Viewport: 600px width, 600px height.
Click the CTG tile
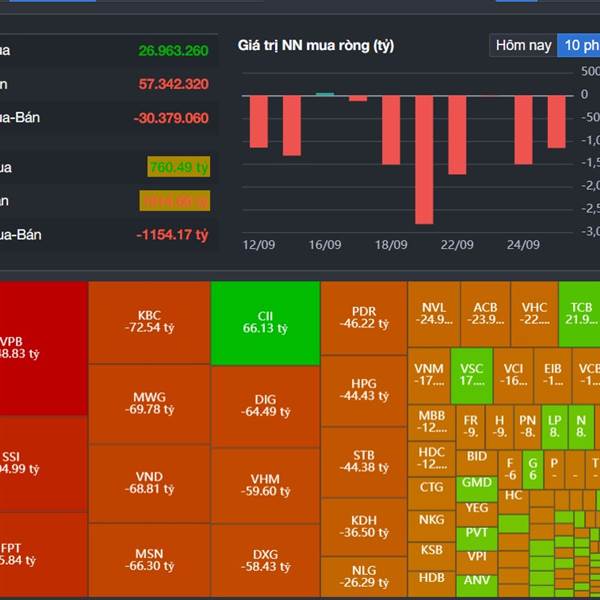click(x=432, y=493)
